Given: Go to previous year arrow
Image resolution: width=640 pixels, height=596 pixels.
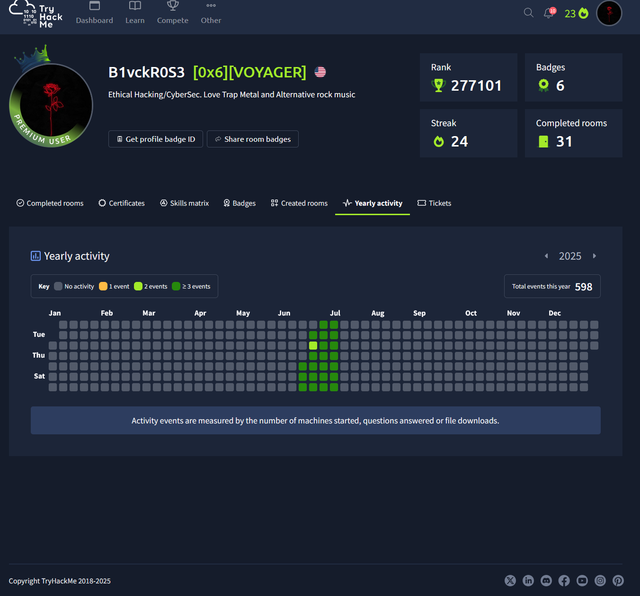Looking at the screenshot, I should click(546, 256).
